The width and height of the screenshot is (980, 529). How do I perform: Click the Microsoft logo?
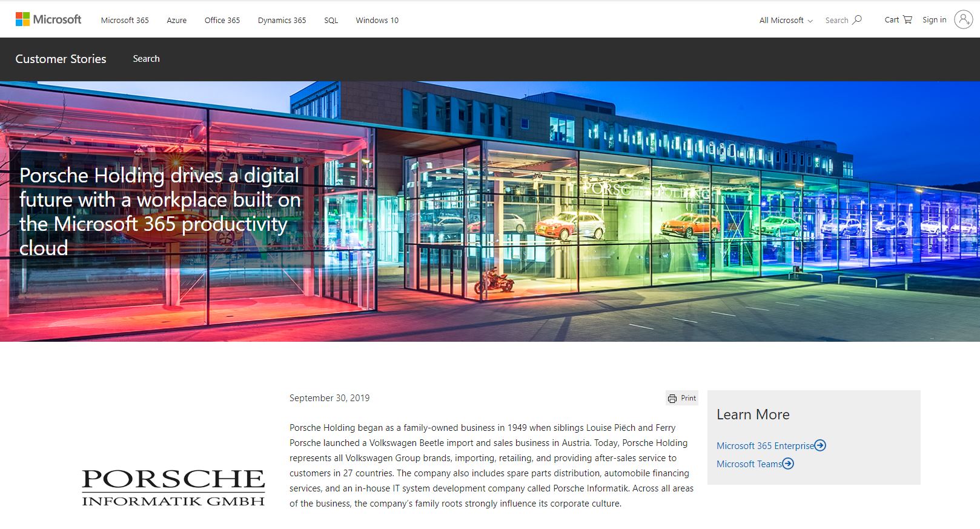tap(48, 19)
